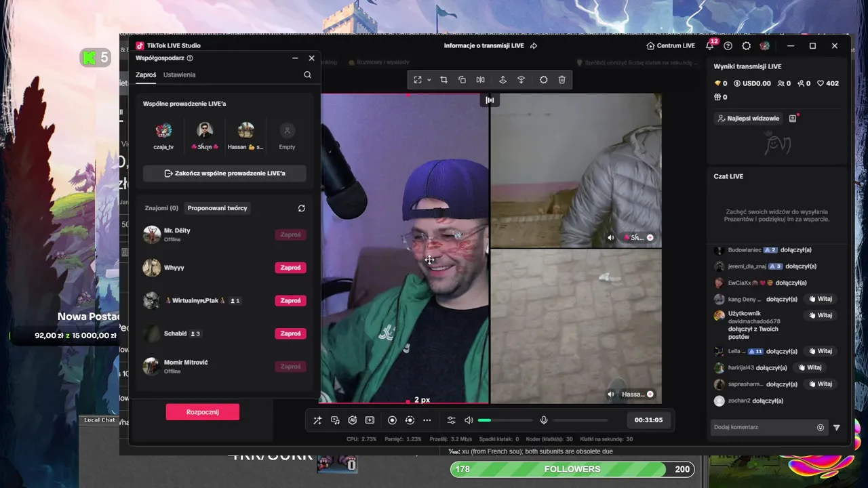Flip the source horizontally with mirror icon

click(x=480, y=80)
